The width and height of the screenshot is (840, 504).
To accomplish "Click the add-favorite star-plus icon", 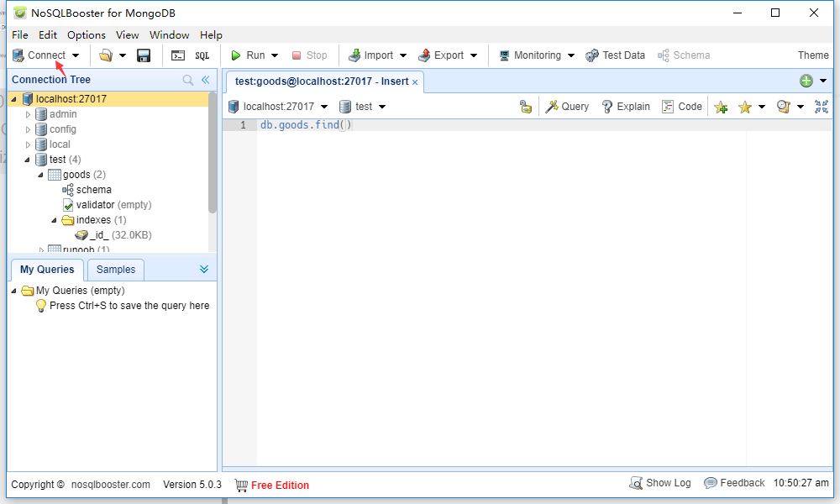I will 719,106.
